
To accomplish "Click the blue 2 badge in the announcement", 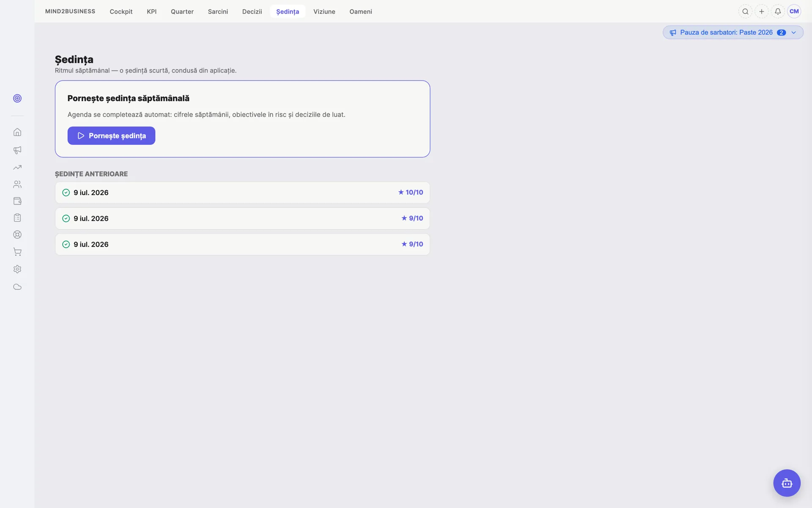I will tap(781, 33).
